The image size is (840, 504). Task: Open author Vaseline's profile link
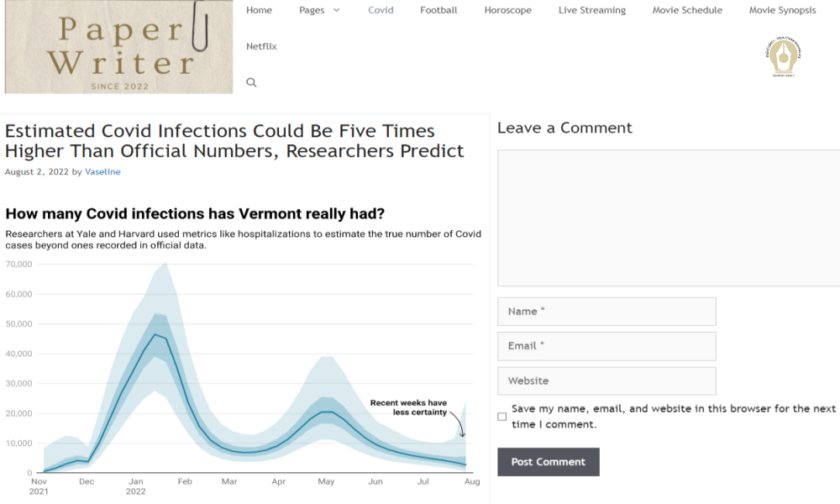click(x=102, y=172)
